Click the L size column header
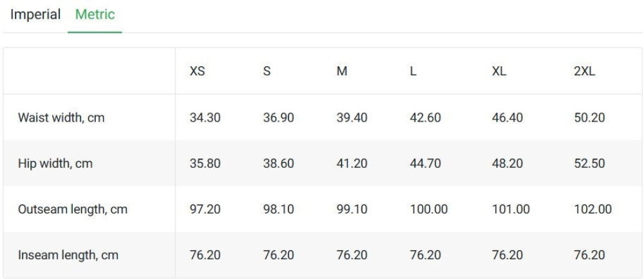Screen dimensions: 644x279 413,71
